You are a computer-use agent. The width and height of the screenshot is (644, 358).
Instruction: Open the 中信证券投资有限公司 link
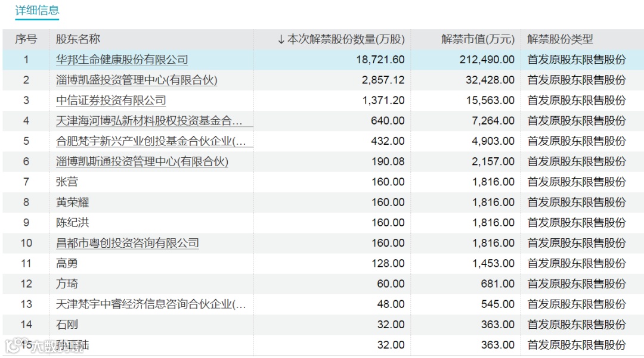coord(111,101)
